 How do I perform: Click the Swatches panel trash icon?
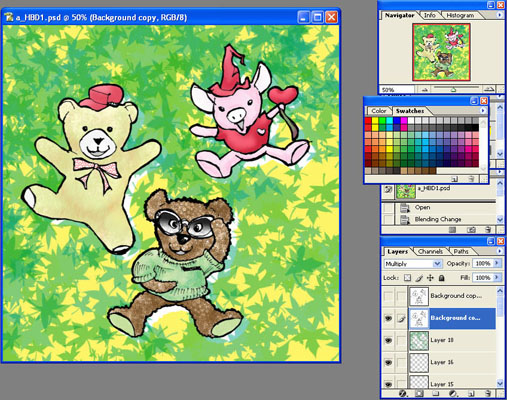pos(471,179)
